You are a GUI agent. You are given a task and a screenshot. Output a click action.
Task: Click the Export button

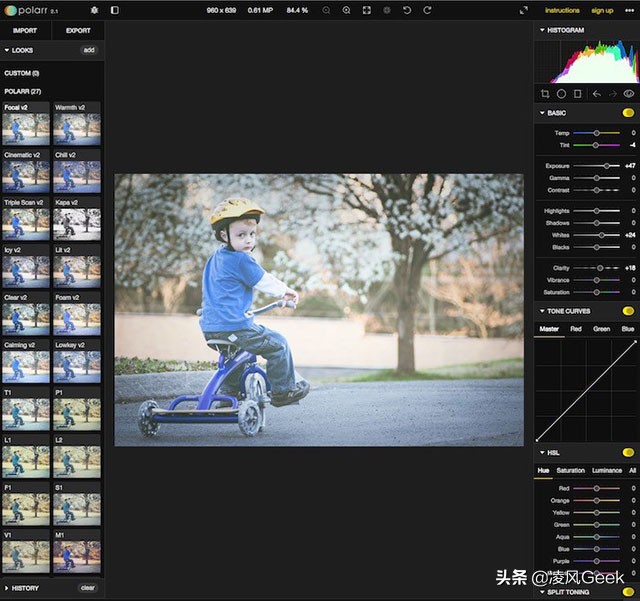78,30
